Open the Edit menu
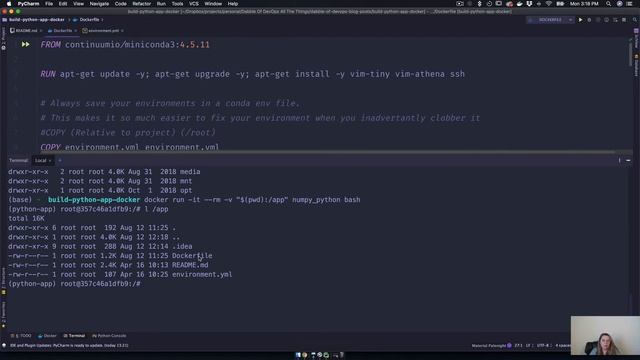Viewport: 640px width, 360px height. click(x=63, y=4)
